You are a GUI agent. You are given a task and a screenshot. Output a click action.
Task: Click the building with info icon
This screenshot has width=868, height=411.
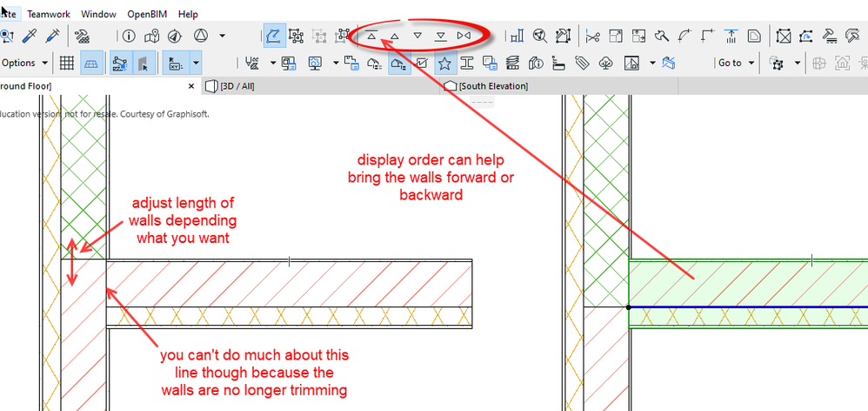tap(536, 64)
